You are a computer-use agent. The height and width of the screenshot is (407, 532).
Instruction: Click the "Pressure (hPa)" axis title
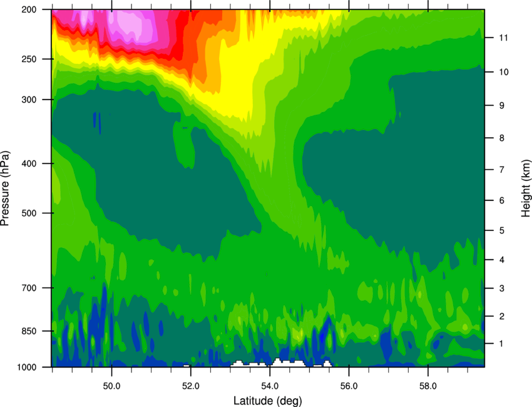[x=6, y=188]
